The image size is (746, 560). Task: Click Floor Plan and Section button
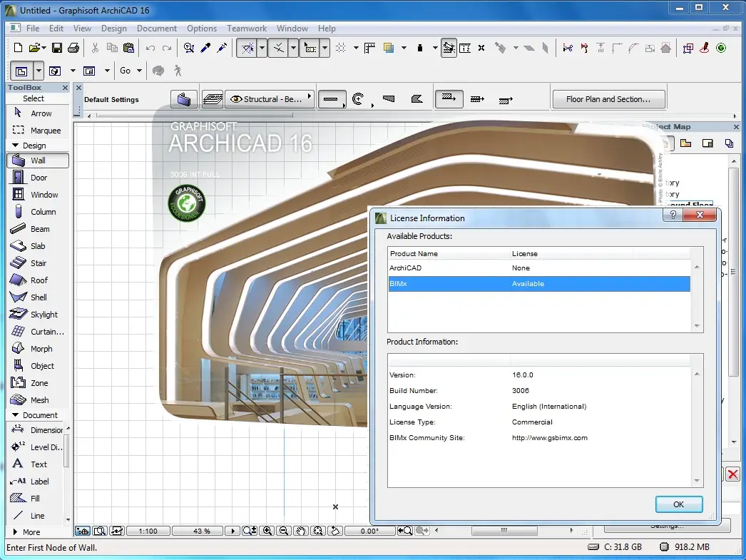[608, 99]
